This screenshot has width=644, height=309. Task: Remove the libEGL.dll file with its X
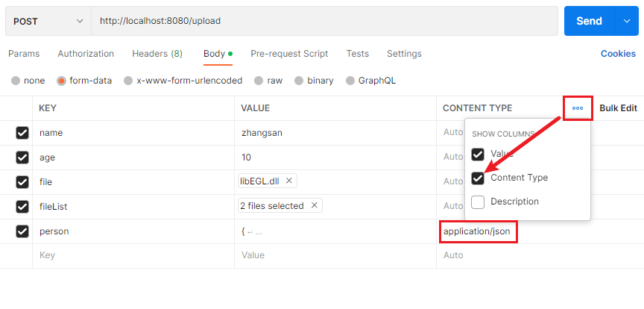coord(289,181)
